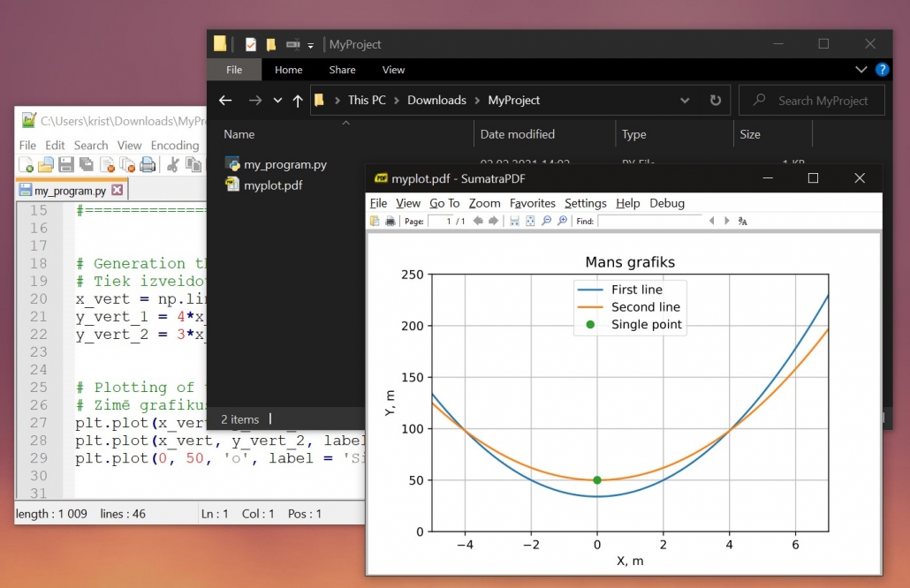This screenshot has height=588, width=910.
Task: Open the Search menu in Notepad++
Action: (x=90, y=145)
